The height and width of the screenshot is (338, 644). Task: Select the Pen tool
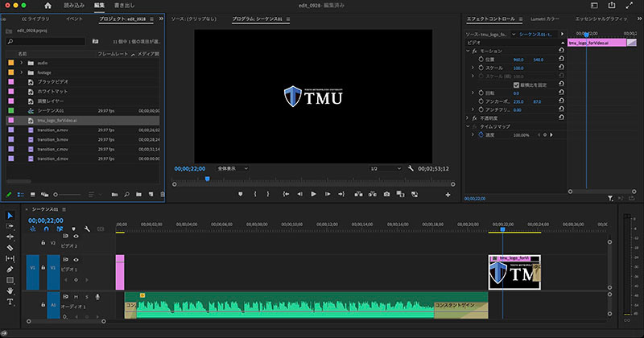pyautogui.click(x=10, y=270)
